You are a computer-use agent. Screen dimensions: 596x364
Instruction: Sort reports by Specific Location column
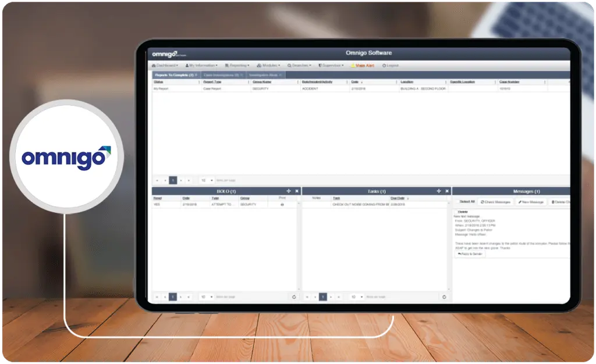click(x=462, y=82)
